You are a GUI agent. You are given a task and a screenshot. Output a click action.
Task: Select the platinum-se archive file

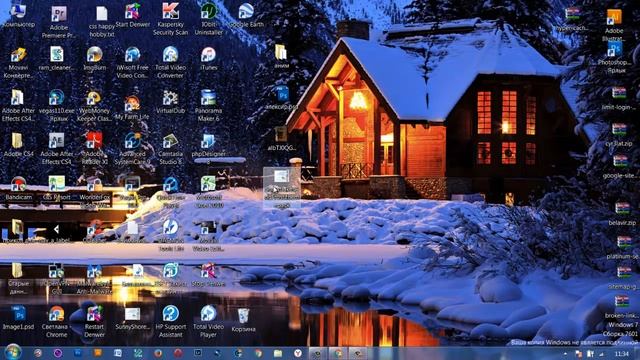coord(623,248)
